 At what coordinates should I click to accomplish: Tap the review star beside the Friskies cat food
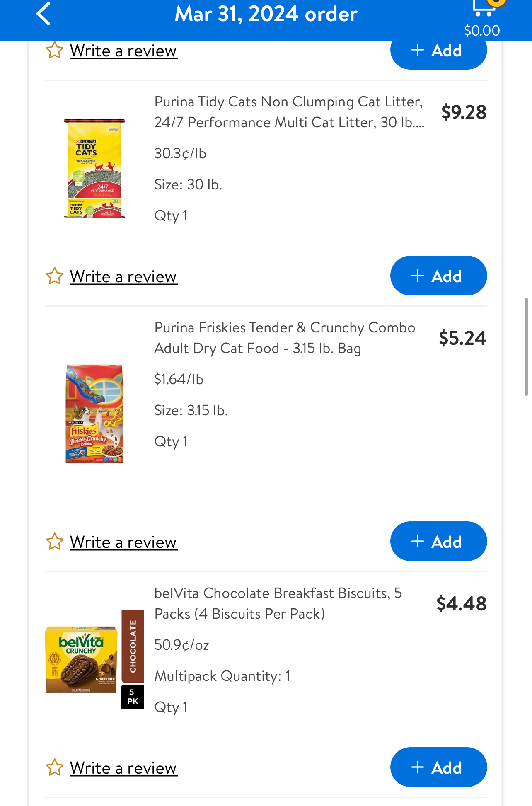[55, 542]
